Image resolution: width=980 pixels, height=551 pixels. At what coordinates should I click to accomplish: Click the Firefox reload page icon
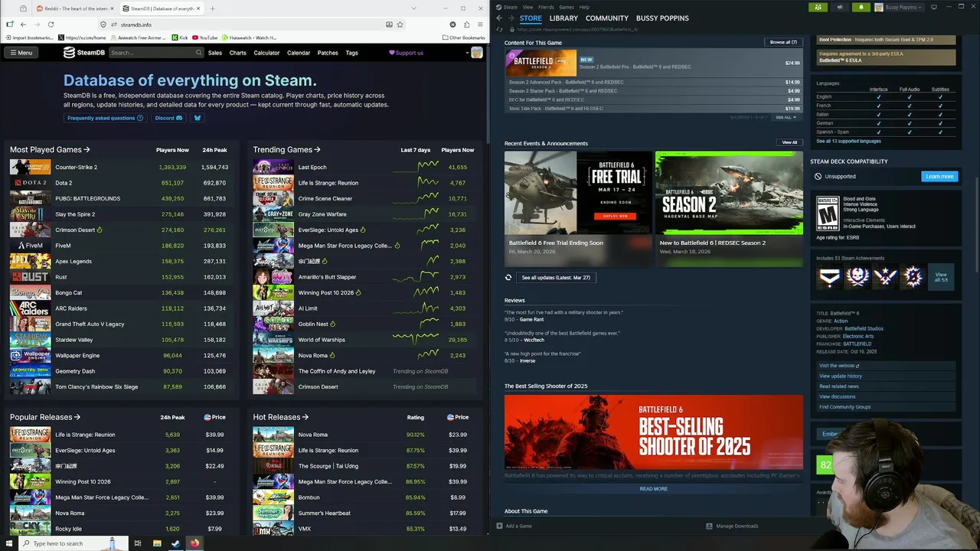click(x=49, y=24)
